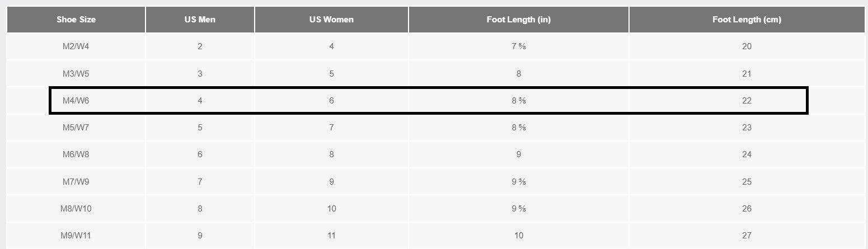Click the M8/W10 shoe size cell
Screen dimensions: 868x249
point(76,209)
